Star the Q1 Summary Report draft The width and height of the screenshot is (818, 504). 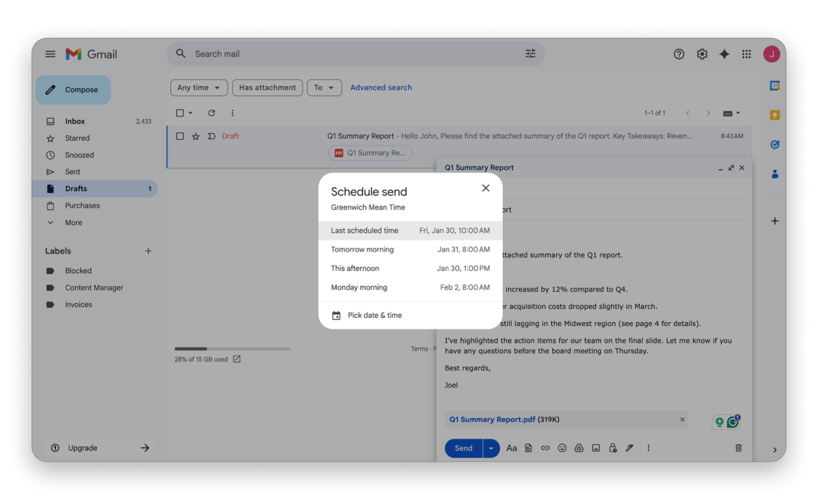[196, 136]
